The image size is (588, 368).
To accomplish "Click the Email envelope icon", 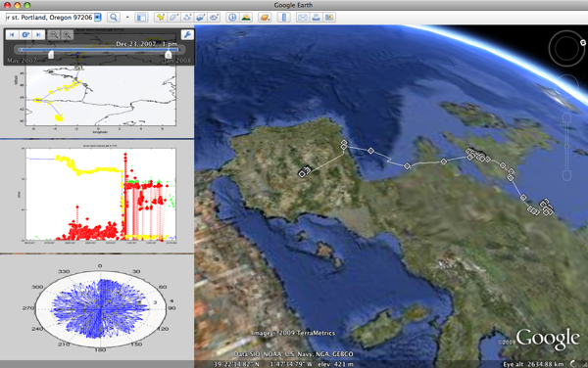I will pos(303,18).
